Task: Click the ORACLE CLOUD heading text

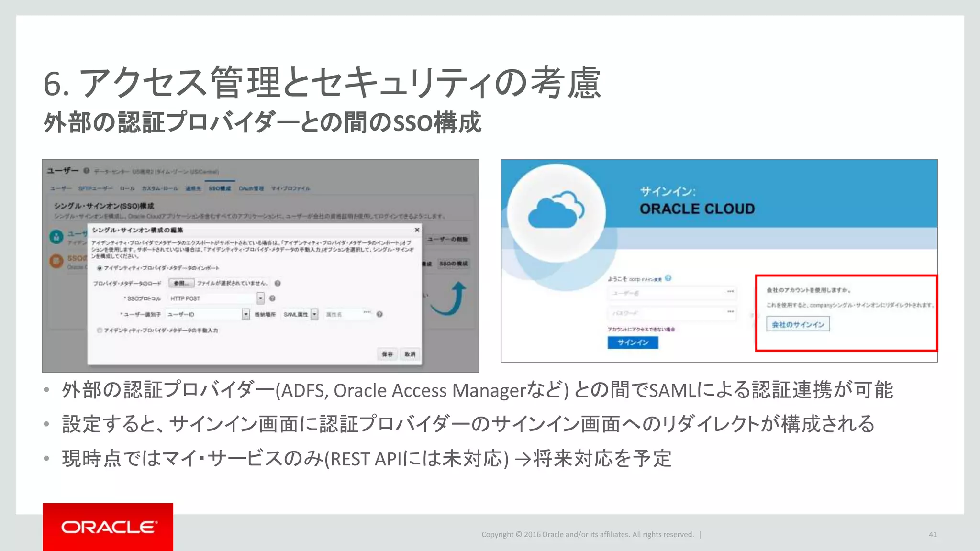Action: 697,209
